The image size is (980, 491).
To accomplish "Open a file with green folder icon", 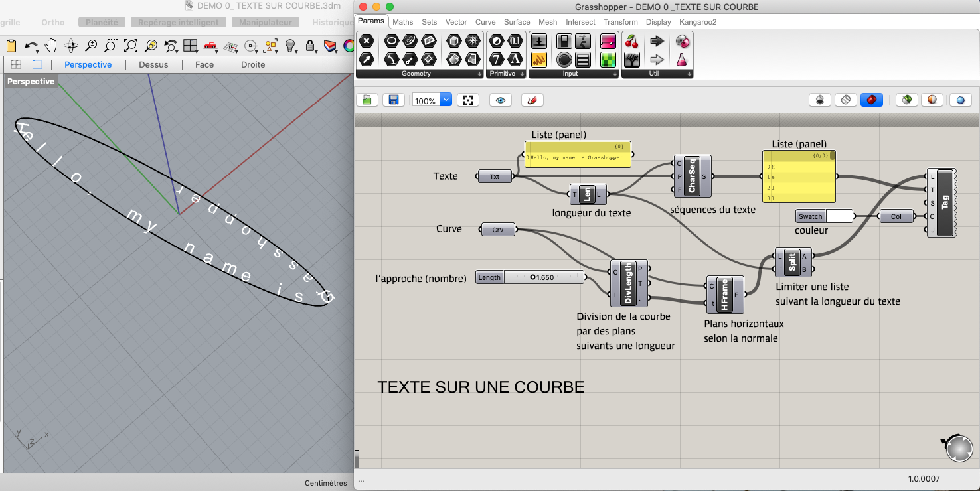I will pyautogui.click(x=366, y=100).
